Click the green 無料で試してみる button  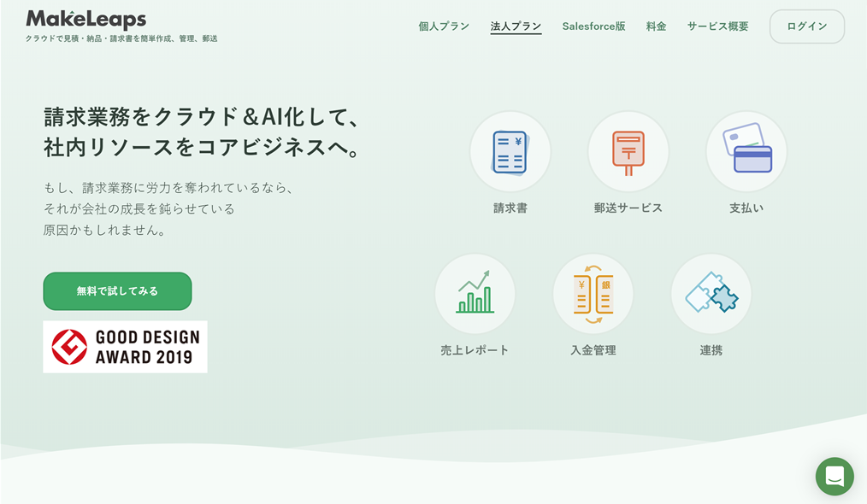coord(117,291)
